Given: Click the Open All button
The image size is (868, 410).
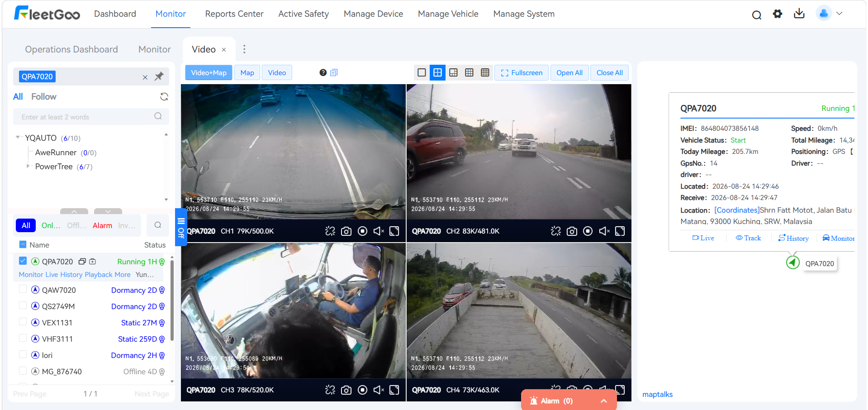Looking at the screenshot, I should point(569,72).
